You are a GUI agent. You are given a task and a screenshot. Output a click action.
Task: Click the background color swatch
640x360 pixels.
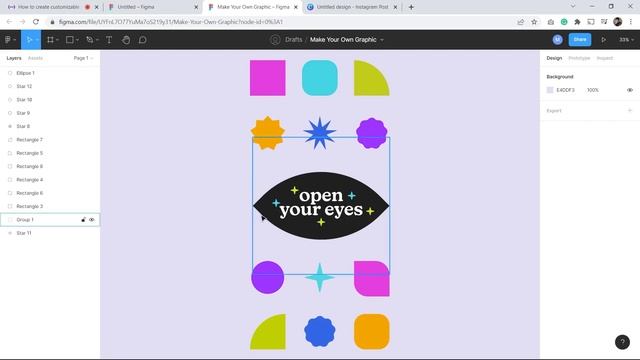[x=550, y=90]
